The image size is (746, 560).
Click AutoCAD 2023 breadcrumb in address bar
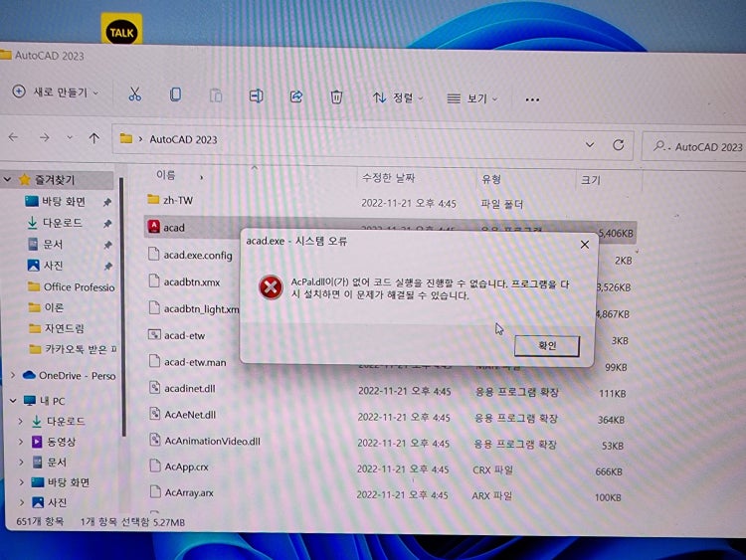coord(183,139)
